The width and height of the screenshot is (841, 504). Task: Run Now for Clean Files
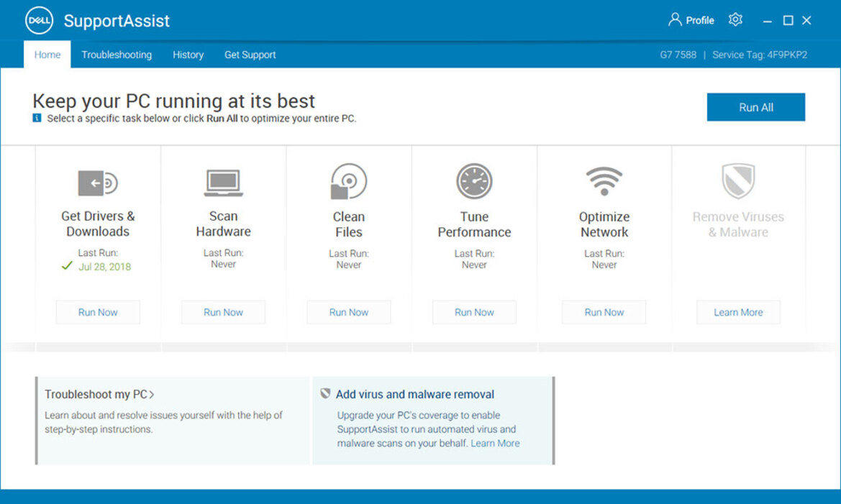point(349,312)
